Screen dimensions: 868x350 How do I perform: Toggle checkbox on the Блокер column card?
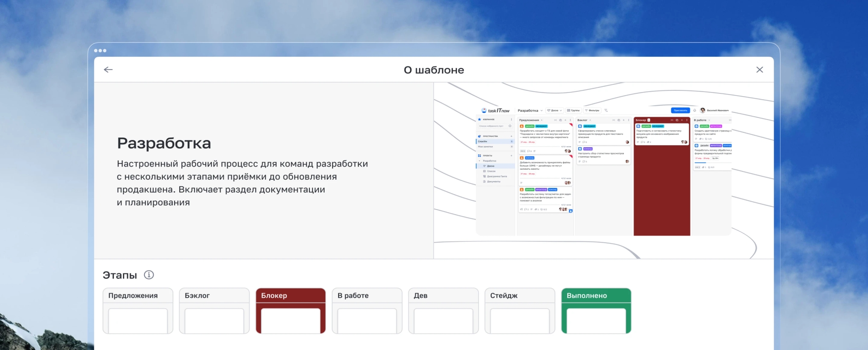point(638,126)
